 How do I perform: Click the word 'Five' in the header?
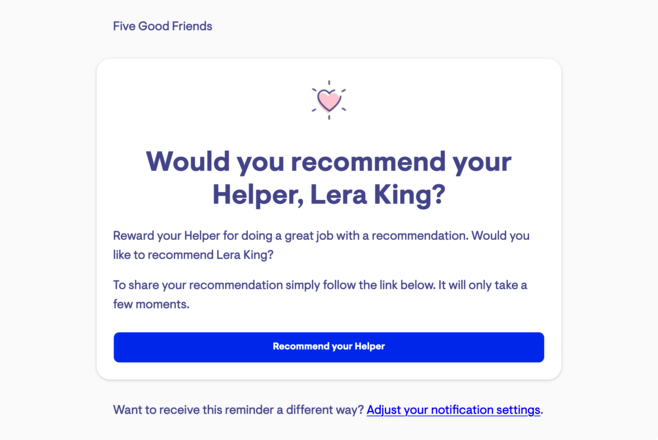[124, 26]
